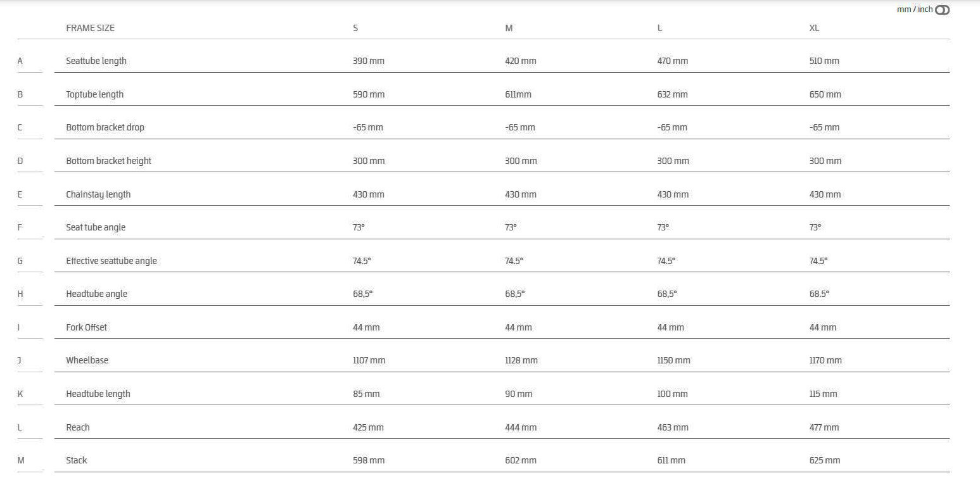Click the 477 mm Reach value for XL
The height and width of the screenshot is (478, 980).
click(824, 427)
